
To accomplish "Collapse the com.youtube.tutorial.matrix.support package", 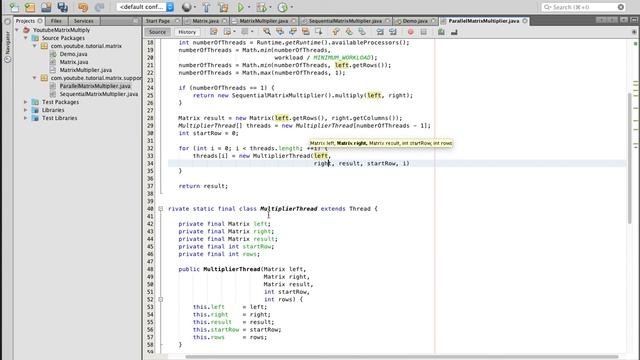I will point(34,78).
